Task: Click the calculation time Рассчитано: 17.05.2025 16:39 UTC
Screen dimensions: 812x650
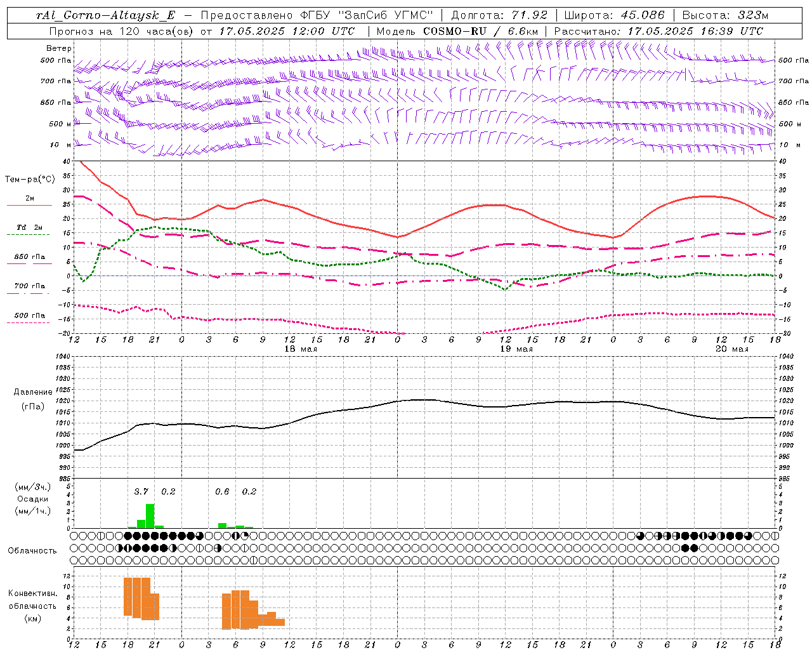Action: [658, 31]
